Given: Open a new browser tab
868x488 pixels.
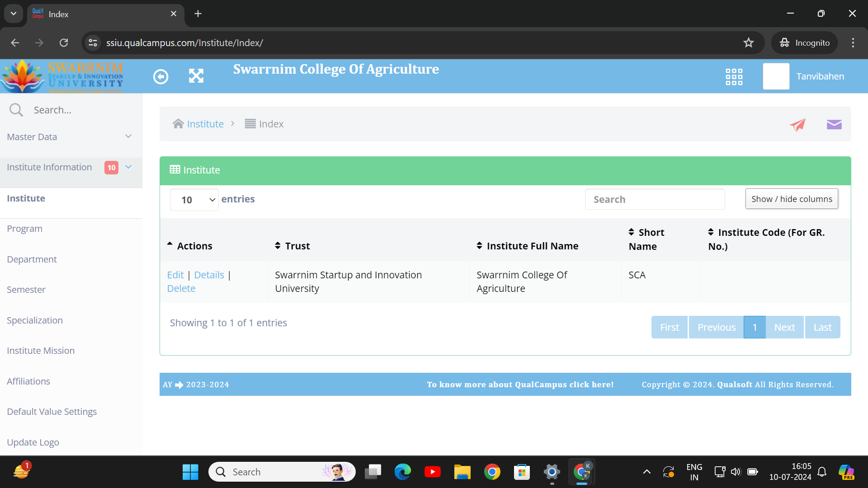Looking at the screenshot, I should click(198, 14).
